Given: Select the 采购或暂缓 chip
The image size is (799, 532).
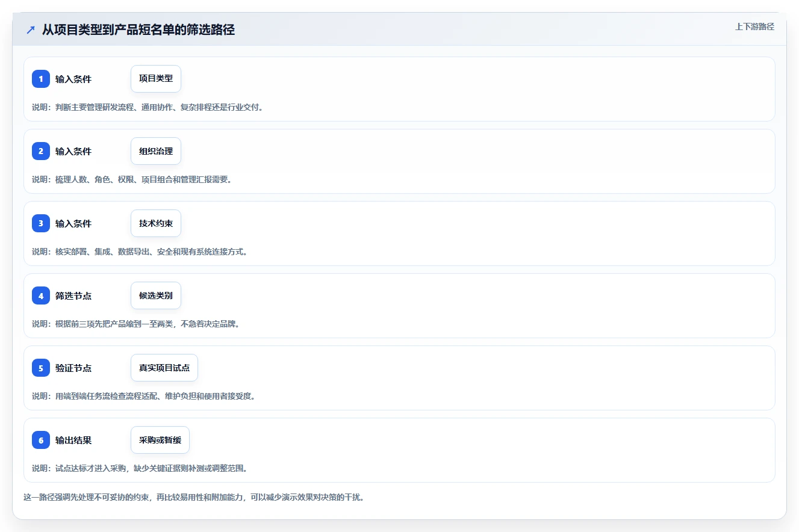Looking at the screenshot, I should pyautogui.click(x=160, y=440).
